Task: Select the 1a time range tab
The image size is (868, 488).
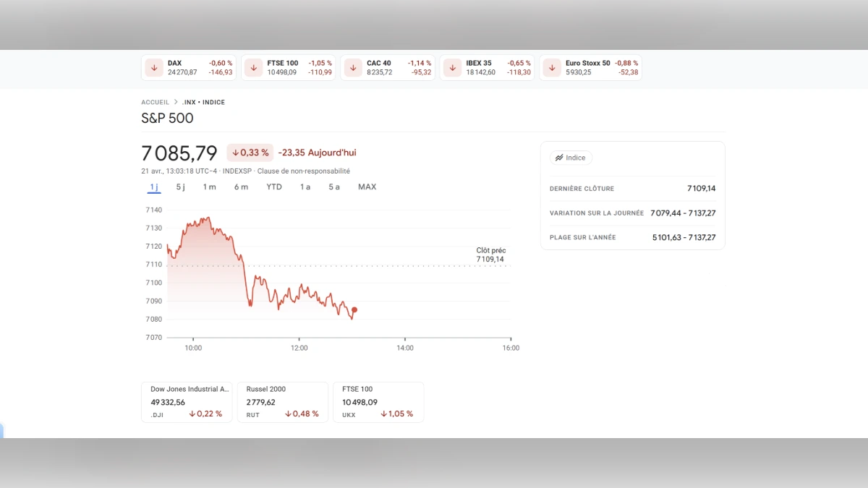Action: [x=304, y=187]
